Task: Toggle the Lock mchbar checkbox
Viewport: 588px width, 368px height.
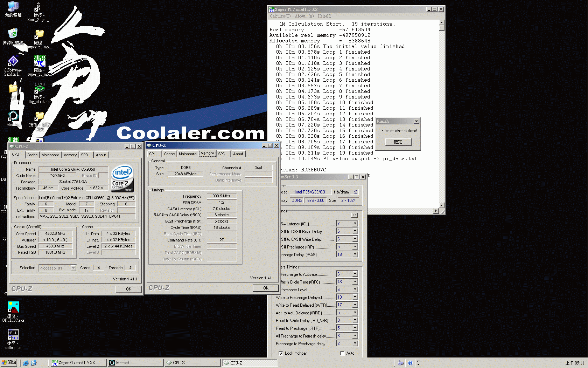Action: (280, 353)
